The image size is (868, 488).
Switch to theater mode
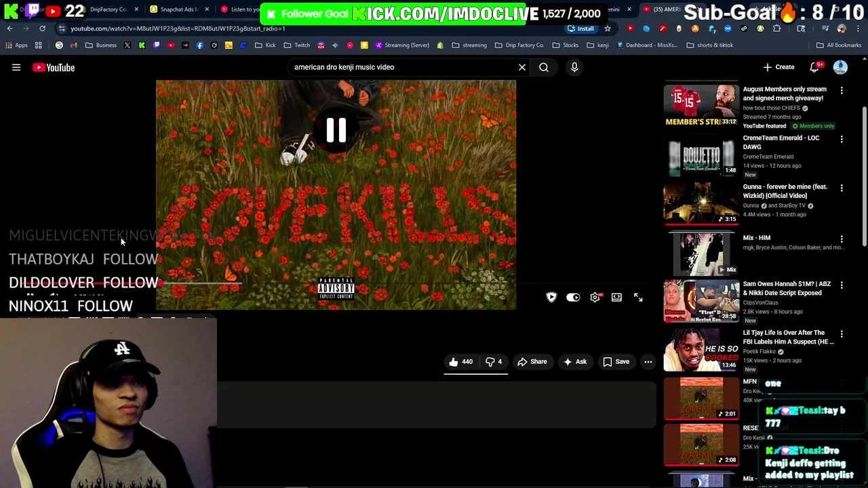click(616, 297)
